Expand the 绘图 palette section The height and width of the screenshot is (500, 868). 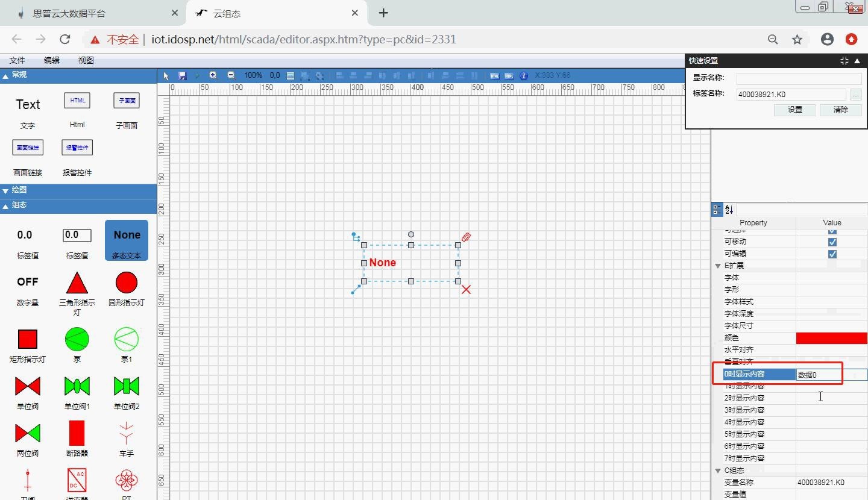click(6, 190)
